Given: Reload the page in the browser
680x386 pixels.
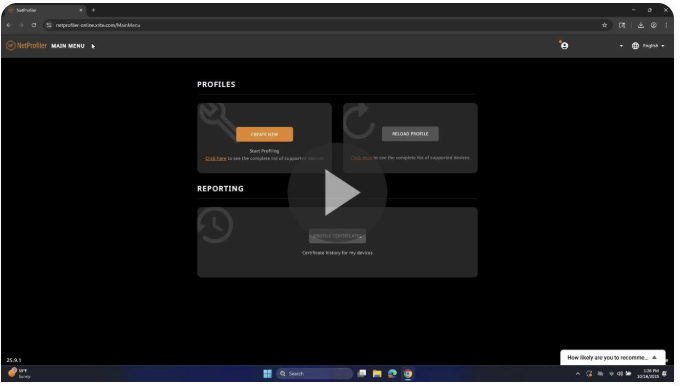Looking at the screenshot, I should pyautogui.click(x=34, y=25).
